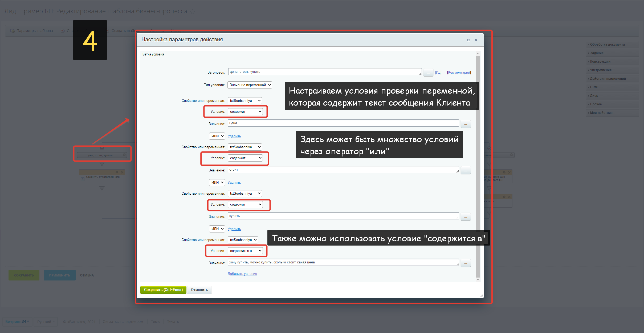The image size is (644, 333).
Task: Maximize the action settings dialog
Action: tap(468, 40)
